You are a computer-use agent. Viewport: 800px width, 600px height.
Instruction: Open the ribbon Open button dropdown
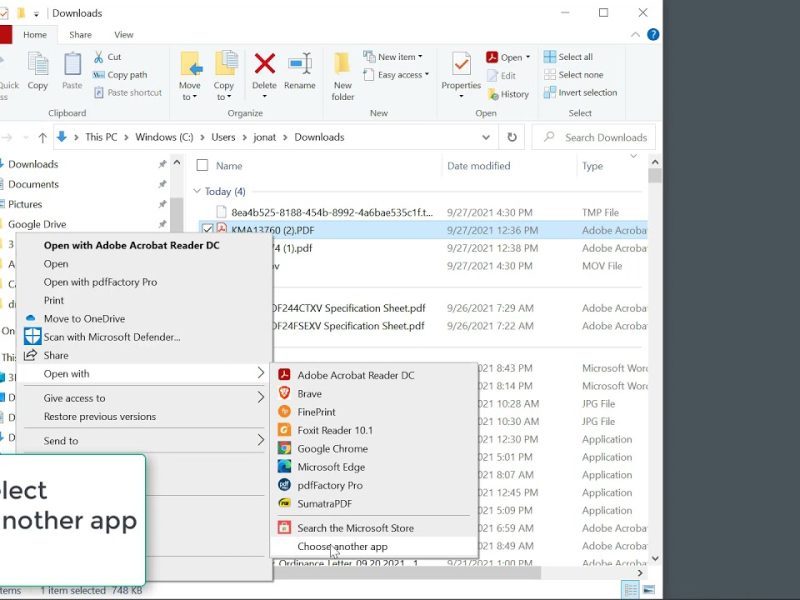tap(528, 57)
